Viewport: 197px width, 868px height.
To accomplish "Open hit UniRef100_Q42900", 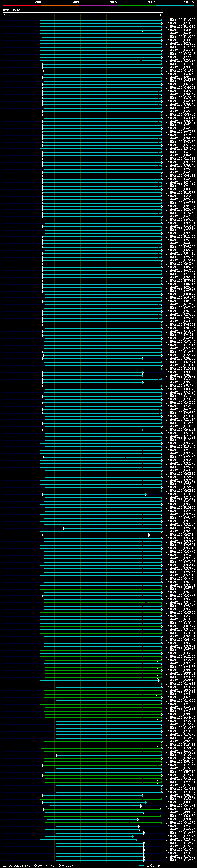I will coord(180,779).
